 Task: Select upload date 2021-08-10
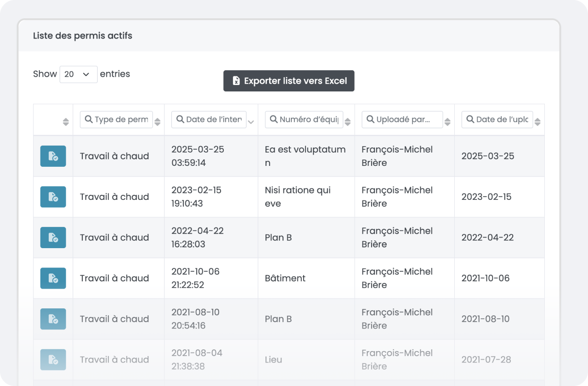pyautogui.click(x=486, y=319)
